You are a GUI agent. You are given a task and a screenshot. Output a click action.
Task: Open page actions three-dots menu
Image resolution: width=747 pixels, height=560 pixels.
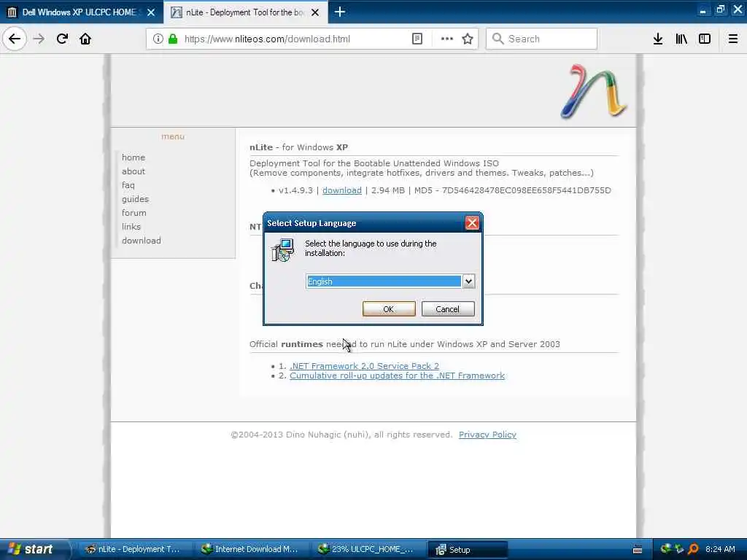click(x=447, y=39)
